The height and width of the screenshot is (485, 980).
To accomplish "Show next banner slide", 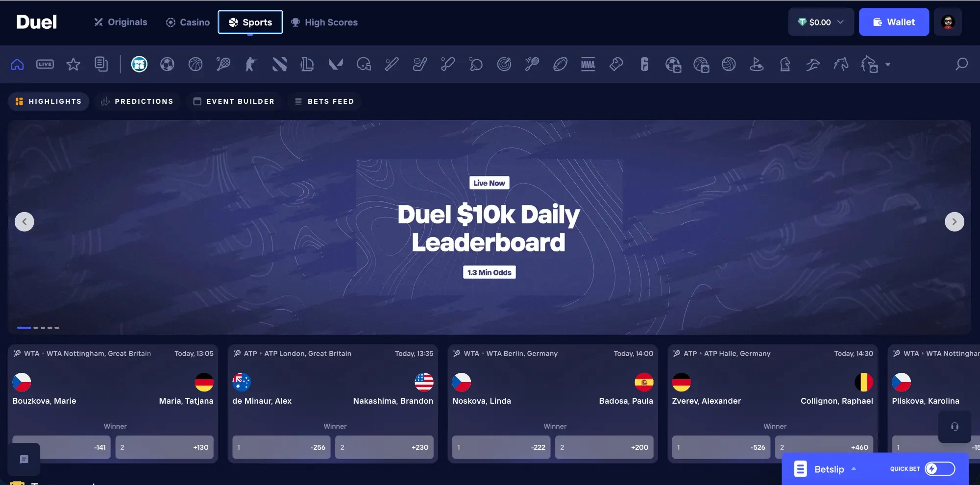I will (954, 221).
